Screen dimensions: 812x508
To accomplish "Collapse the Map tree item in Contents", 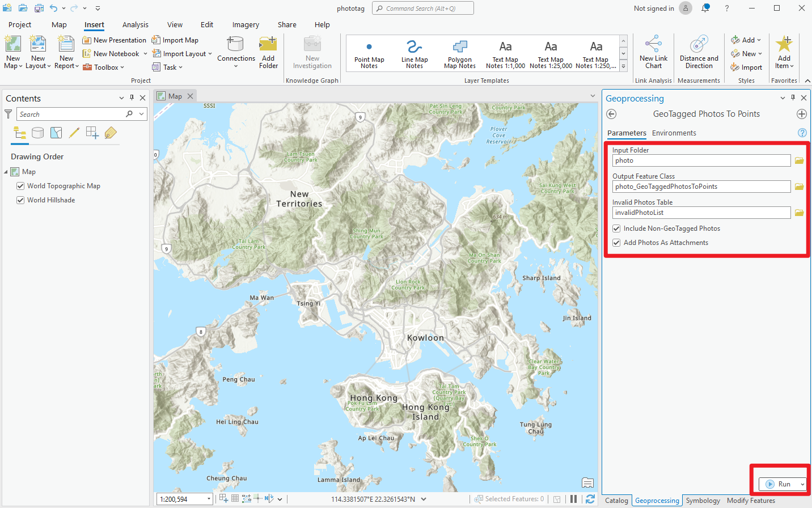I will [5, 171].
